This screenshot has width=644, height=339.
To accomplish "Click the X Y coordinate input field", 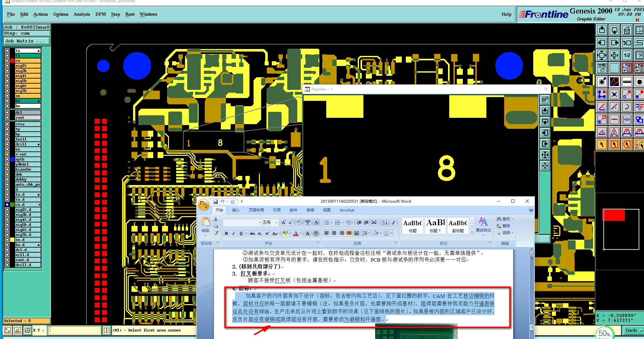I will (x=75, y=330).
